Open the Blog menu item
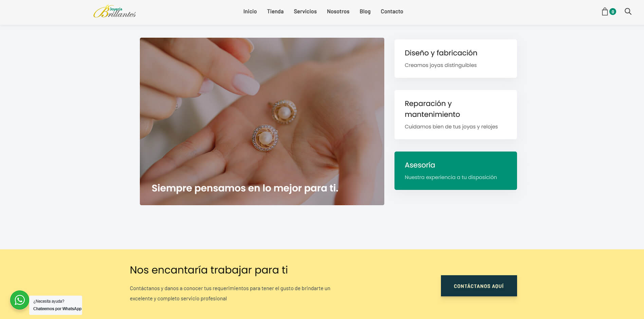 tap(365, 12)
